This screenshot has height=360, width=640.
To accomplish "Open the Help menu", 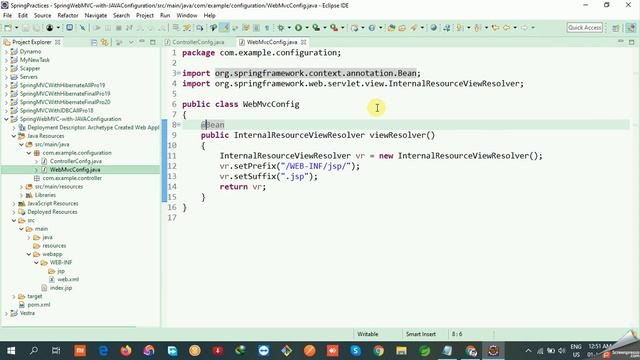I will coord(209,16).
